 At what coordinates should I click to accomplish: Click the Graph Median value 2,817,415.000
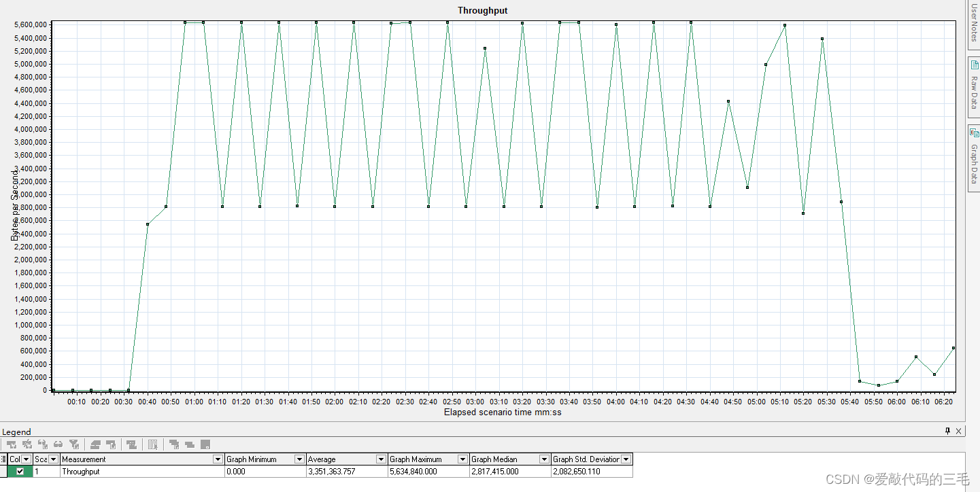click(494, 471)
